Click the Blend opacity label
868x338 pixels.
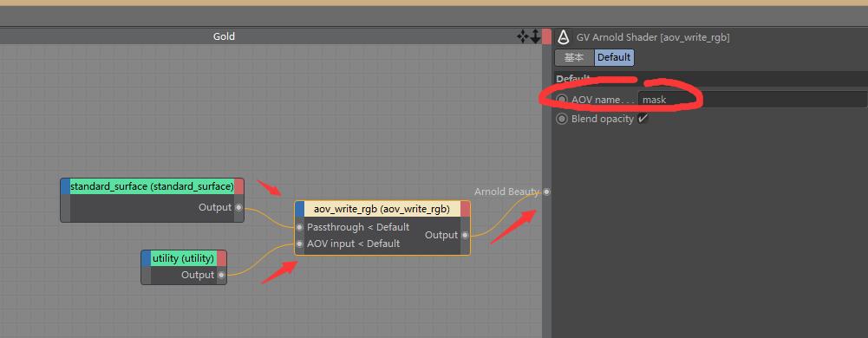coord(603,119)
